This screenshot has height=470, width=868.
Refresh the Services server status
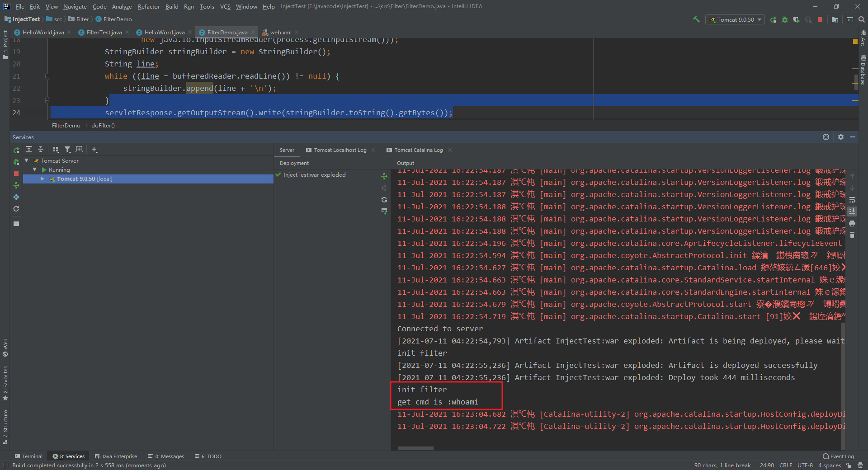(16, 209)
